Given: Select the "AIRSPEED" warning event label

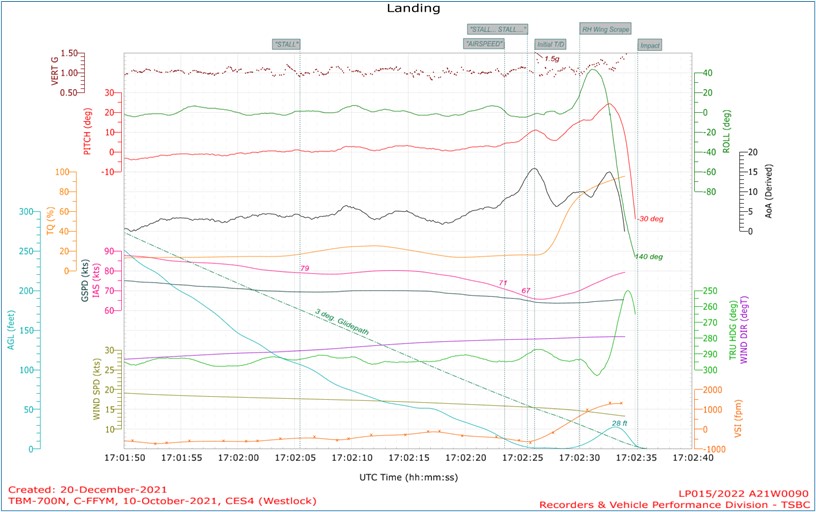Looking at the screenshot, I should tap(484, 44).
